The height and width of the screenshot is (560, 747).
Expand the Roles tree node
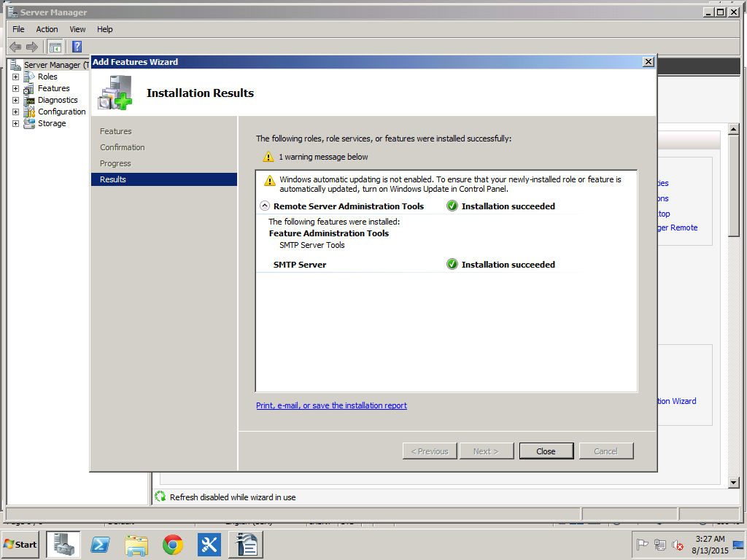tap(16, 77)
